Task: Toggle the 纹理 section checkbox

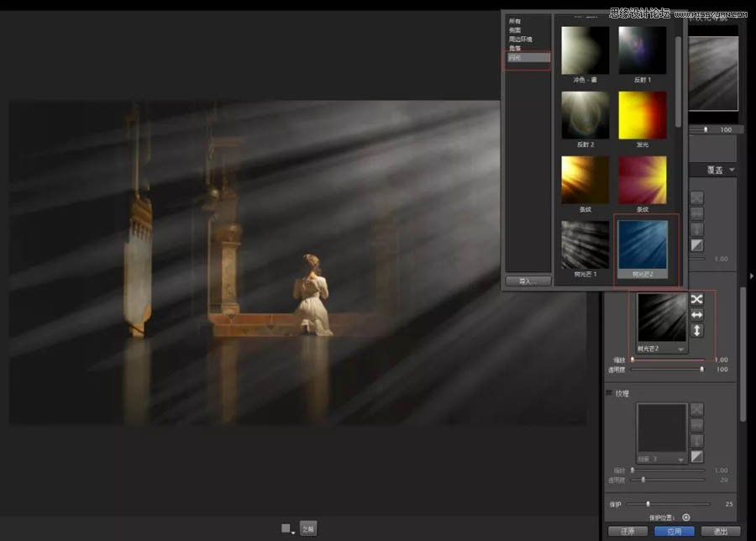Action: point(609,393)
